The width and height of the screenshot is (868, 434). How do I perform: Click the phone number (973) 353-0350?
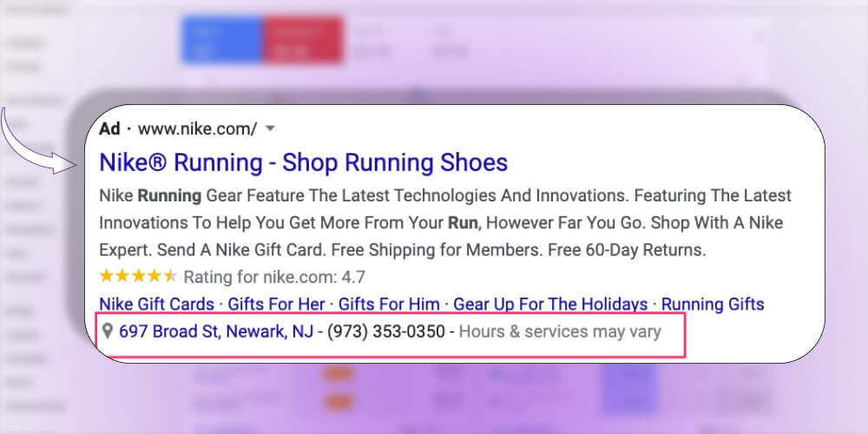pos(385,332)
